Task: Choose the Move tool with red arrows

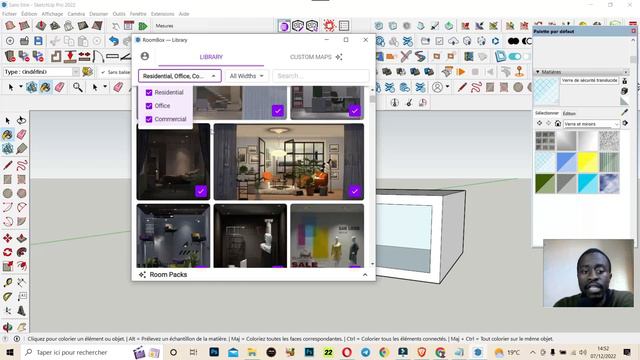Action: [7, 238]
